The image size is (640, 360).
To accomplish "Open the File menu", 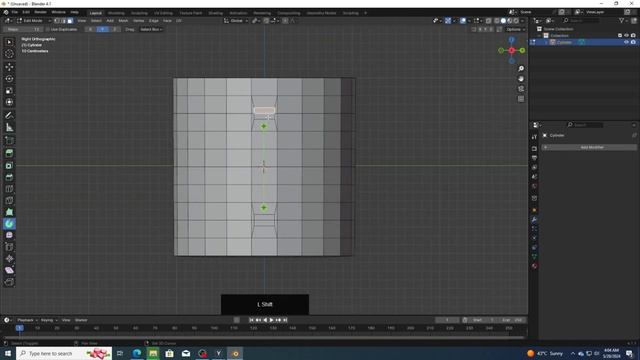I will [14, 12].
